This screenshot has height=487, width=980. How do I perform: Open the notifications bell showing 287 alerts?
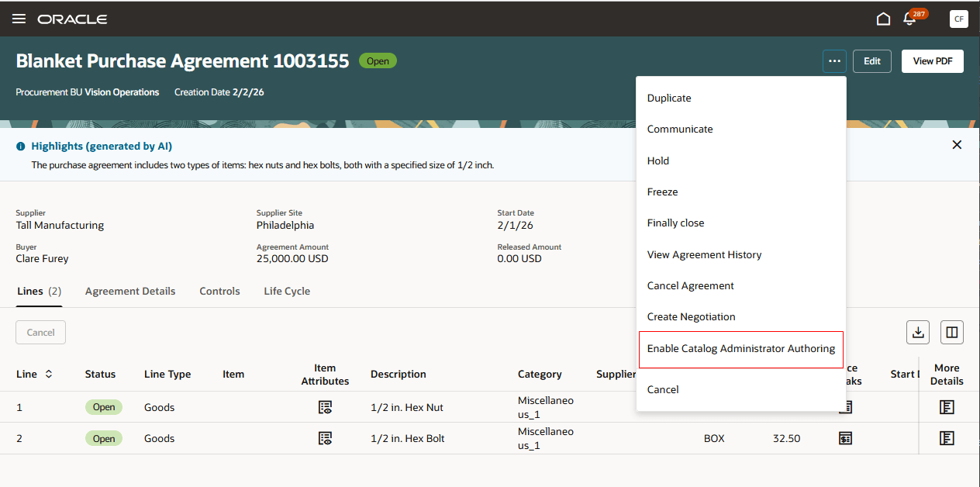[909, 18]
